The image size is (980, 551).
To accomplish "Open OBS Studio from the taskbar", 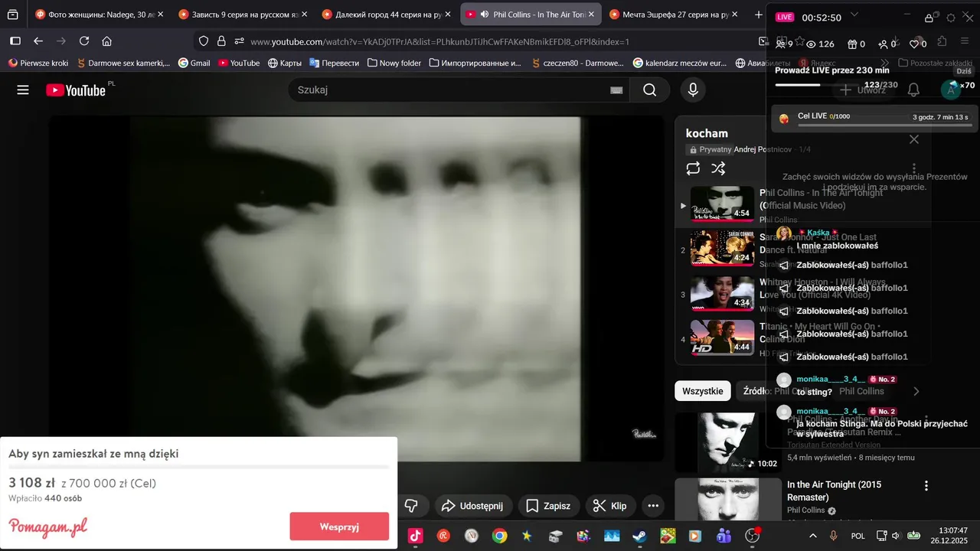I will pyautogui.click(x=753, y=536).
